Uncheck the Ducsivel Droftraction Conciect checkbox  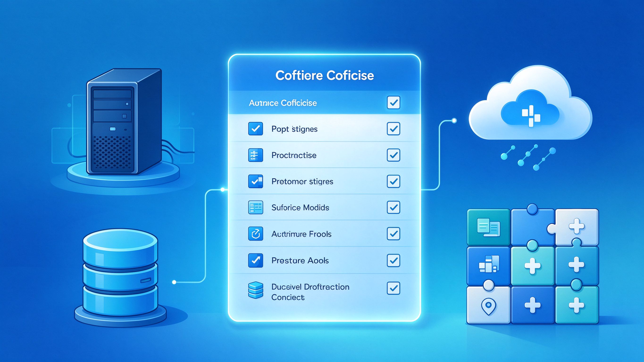click(393, 288)
